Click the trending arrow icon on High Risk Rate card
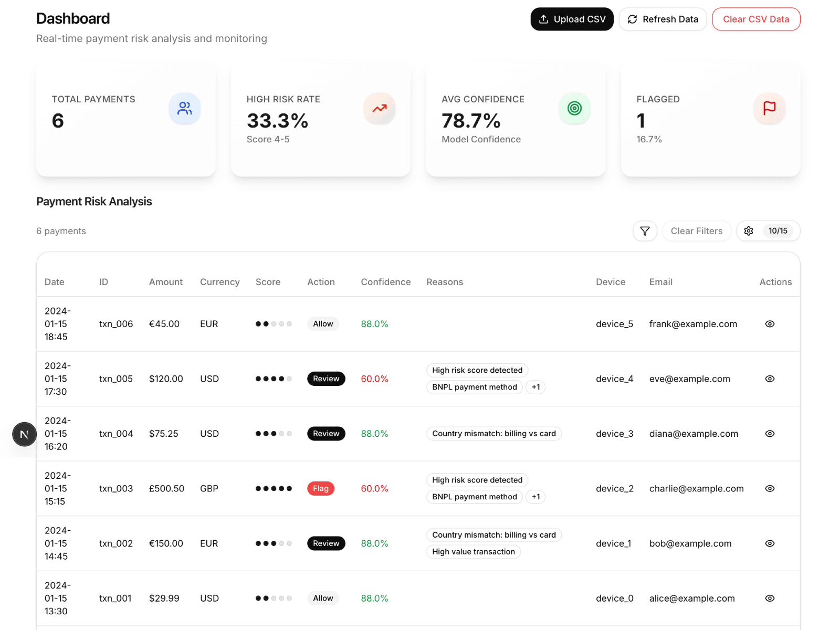Image resolution: width=840 pixels, height=630 pixels. [379, 108]
